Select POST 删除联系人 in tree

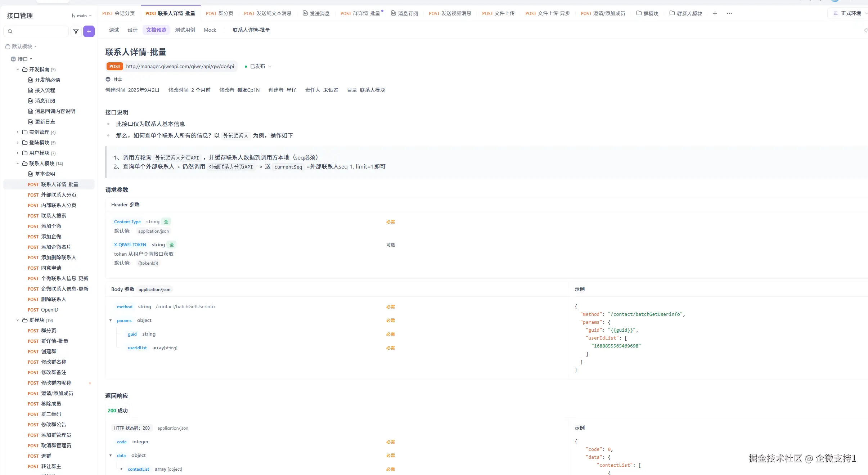[47, 299]
